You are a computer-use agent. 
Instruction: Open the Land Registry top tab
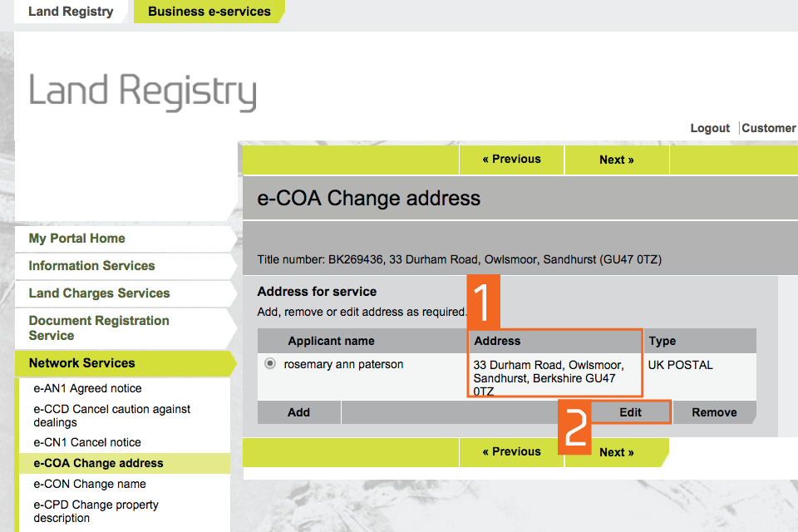[71, 12]
